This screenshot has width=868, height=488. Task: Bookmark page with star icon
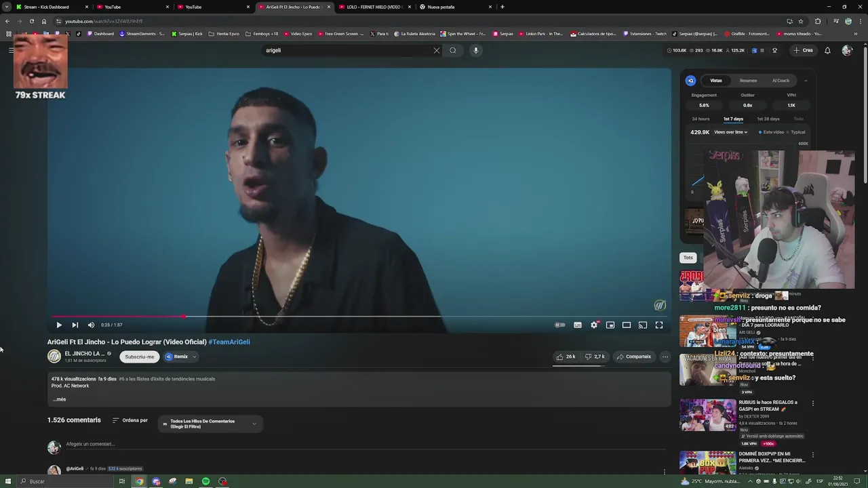[801, 21]
